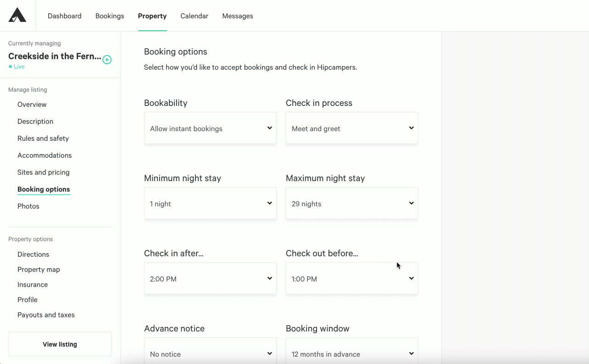The height and width of the screenshot is (364, 589).
Task: Open the Bookability dropdown
Action: point(210,128)
